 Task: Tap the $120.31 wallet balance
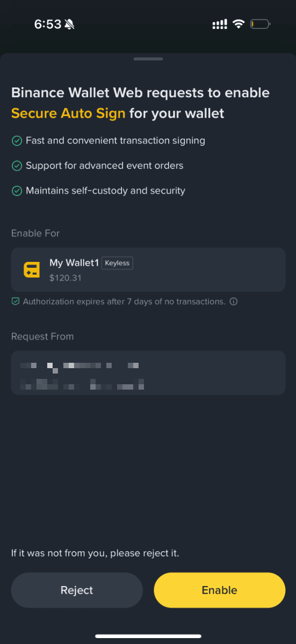pyautogui.click(x=66, y=278)
